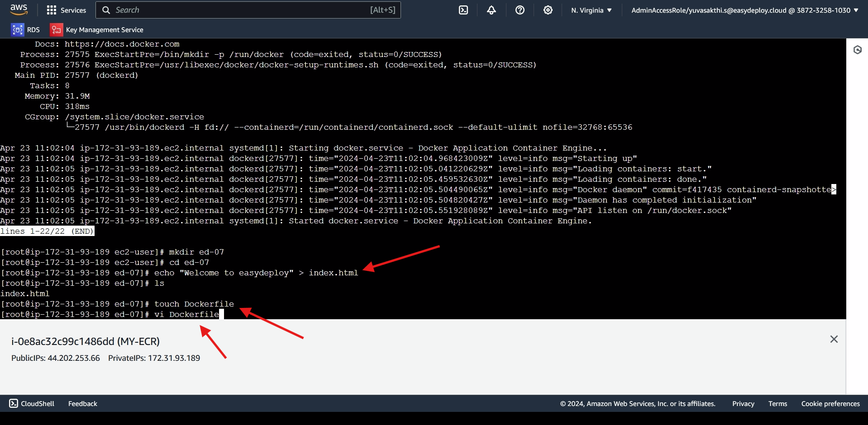Open the Privacy link
Viewport: 868px width, 425px height.
click(743, 404)
